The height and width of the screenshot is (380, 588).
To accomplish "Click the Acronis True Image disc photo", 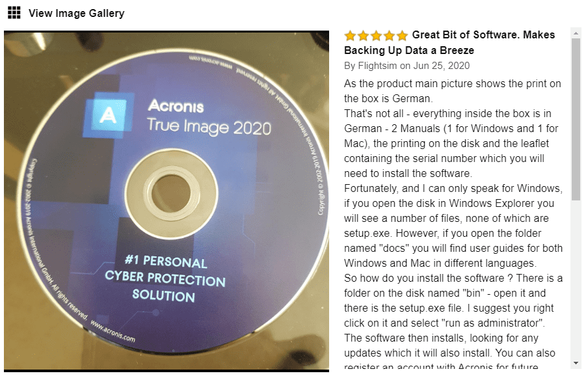I will pos(167,201).
